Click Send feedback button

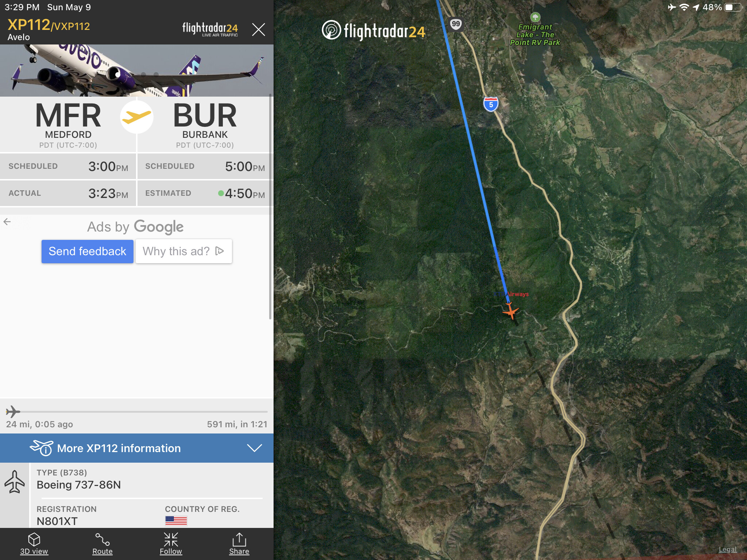(88, 251)
